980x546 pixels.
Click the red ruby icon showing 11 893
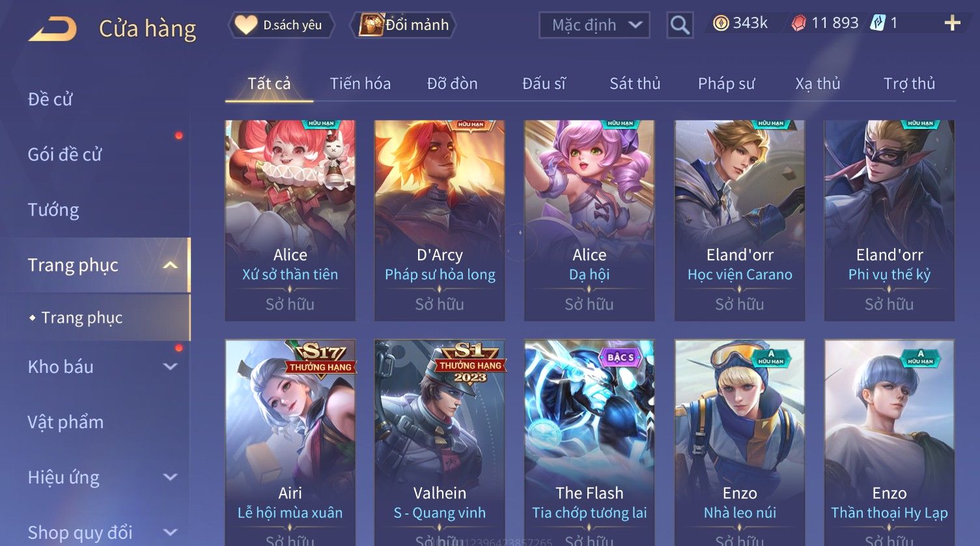point(798,23)
